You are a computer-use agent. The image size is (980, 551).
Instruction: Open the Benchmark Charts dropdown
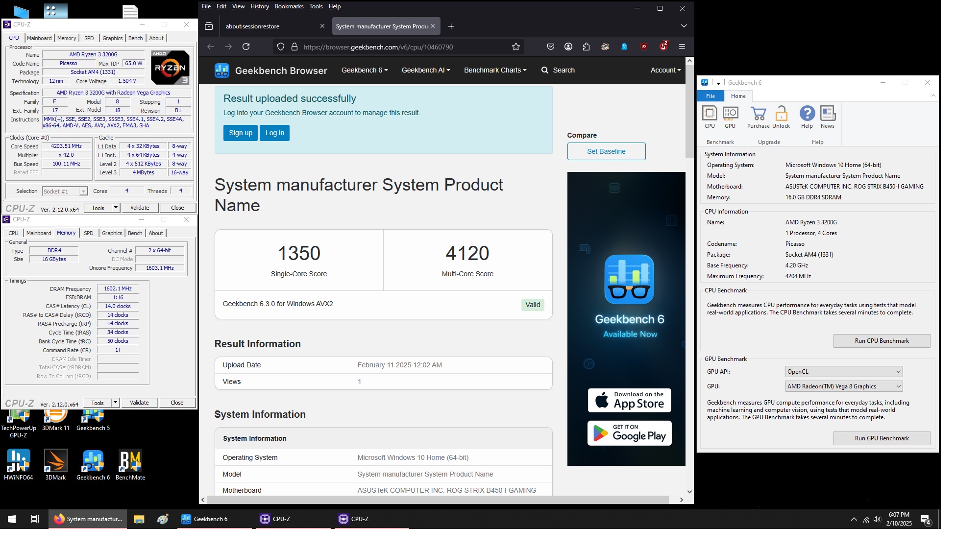tap(495, 70)
